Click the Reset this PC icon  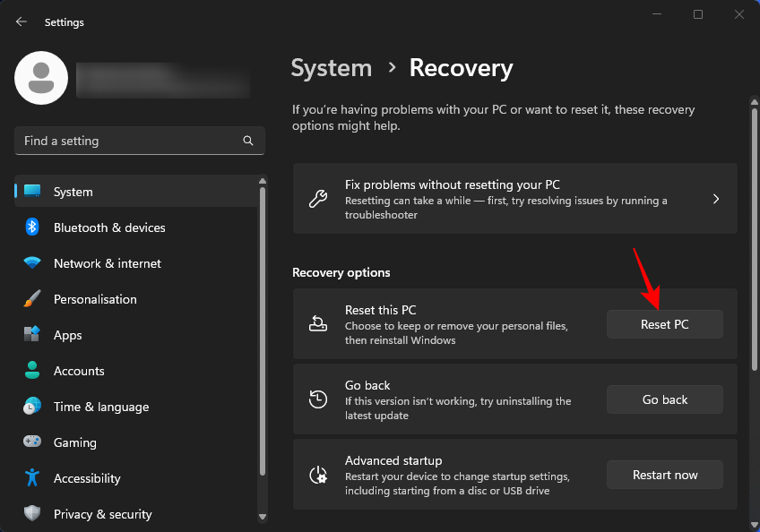pyautogui.click(x=318, y=324)
